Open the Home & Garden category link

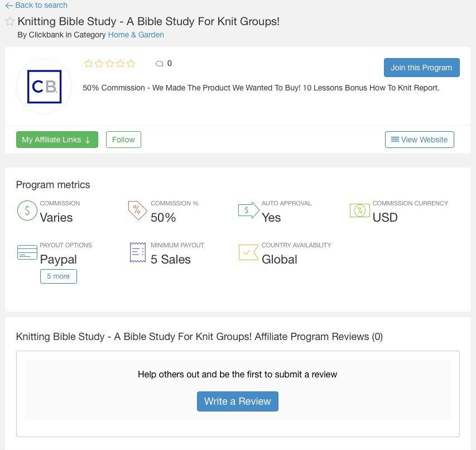[136, 35]
